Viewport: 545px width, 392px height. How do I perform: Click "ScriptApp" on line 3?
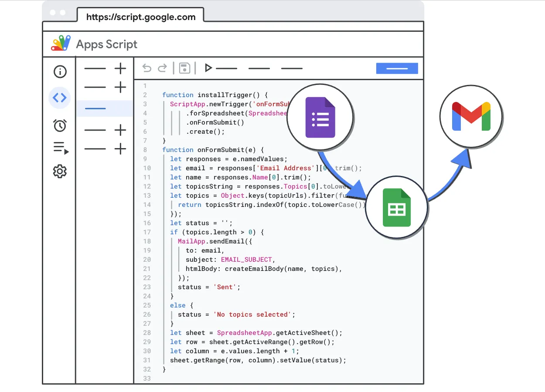(187, 104)
